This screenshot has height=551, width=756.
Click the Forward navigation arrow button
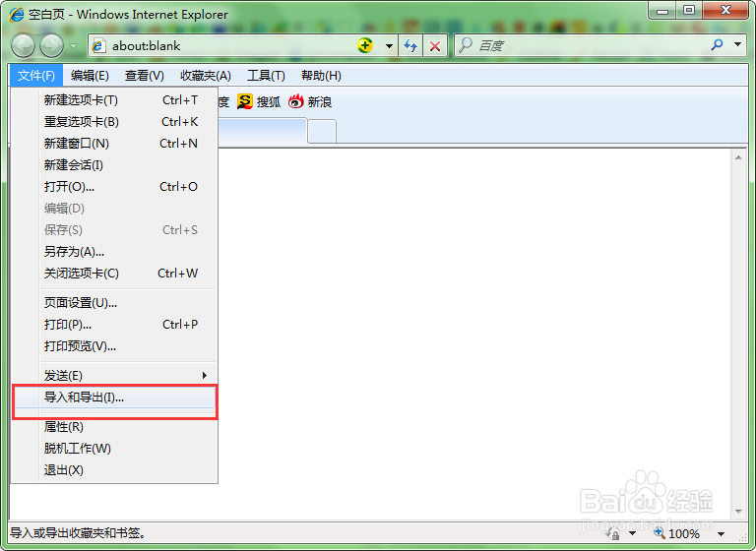tap(51, 46)
